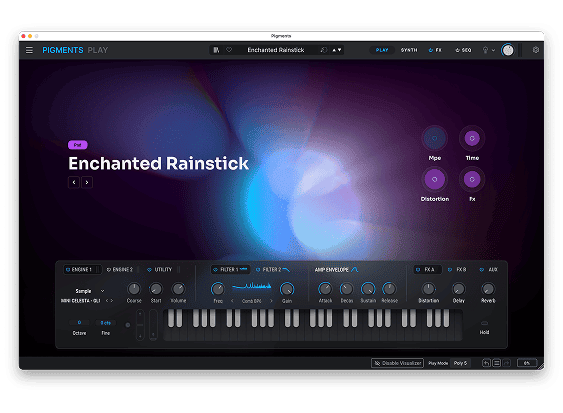Toggle Engine 2 power button
The height and width of the screenshot is (413, 563).
109,269
